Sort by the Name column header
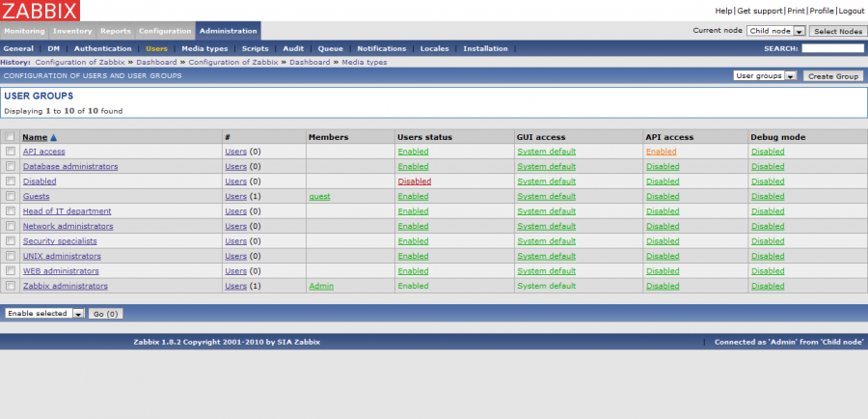 [35, 137]
